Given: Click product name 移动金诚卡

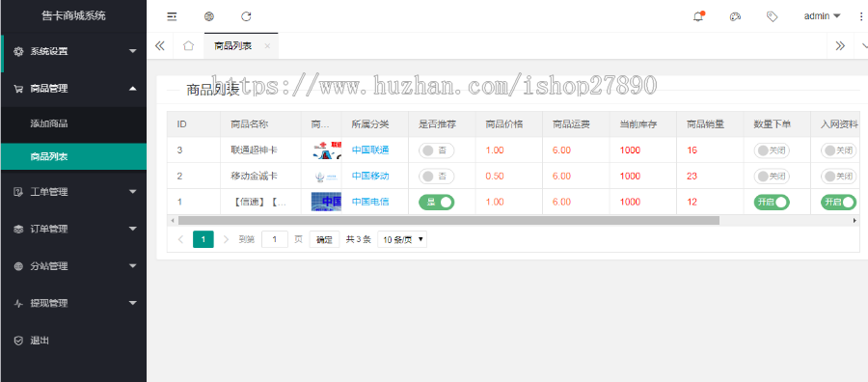Looking at the screenshot, I should coord(254,177).
